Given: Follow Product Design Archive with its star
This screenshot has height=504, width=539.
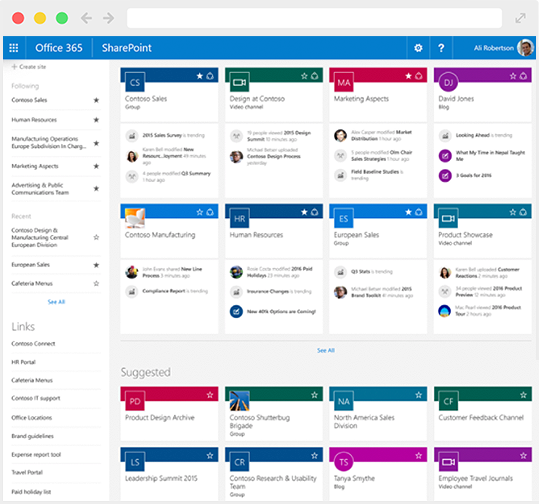Looking at the screenshot, I should click(x=210, y=395).
